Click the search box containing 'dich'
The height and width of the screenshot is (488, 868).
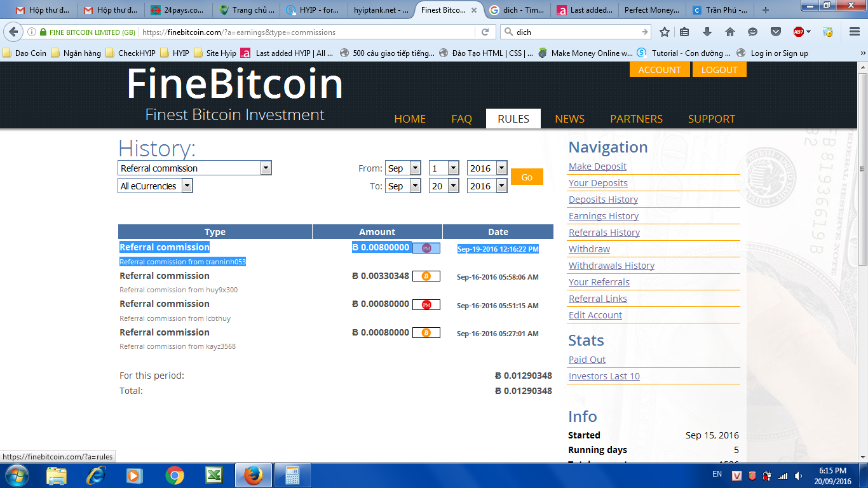point(576,32)
